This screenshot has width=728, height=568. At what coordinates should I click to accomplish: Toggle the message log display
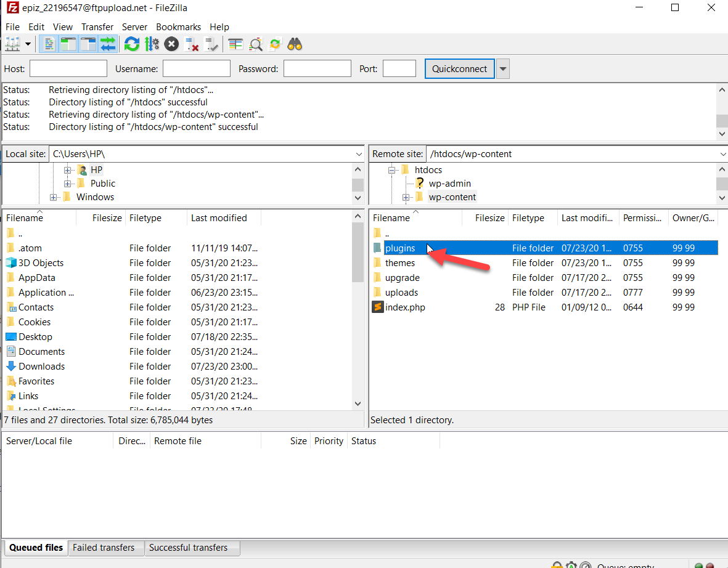point(48,44)
